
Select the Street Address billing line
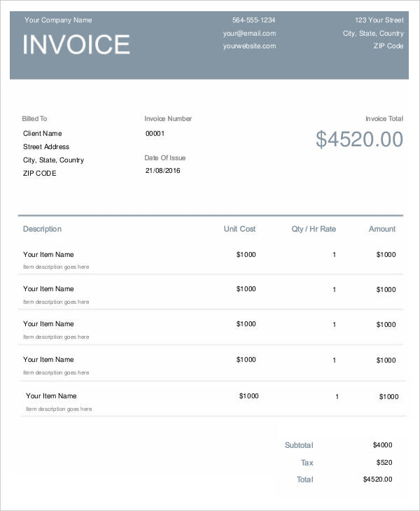point(46,146)
